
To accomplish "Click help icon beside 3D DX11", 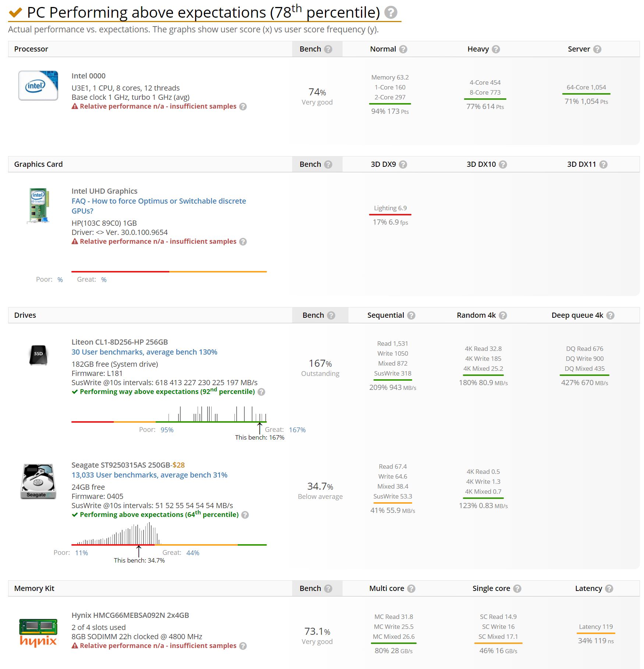I will coord(603,165).
